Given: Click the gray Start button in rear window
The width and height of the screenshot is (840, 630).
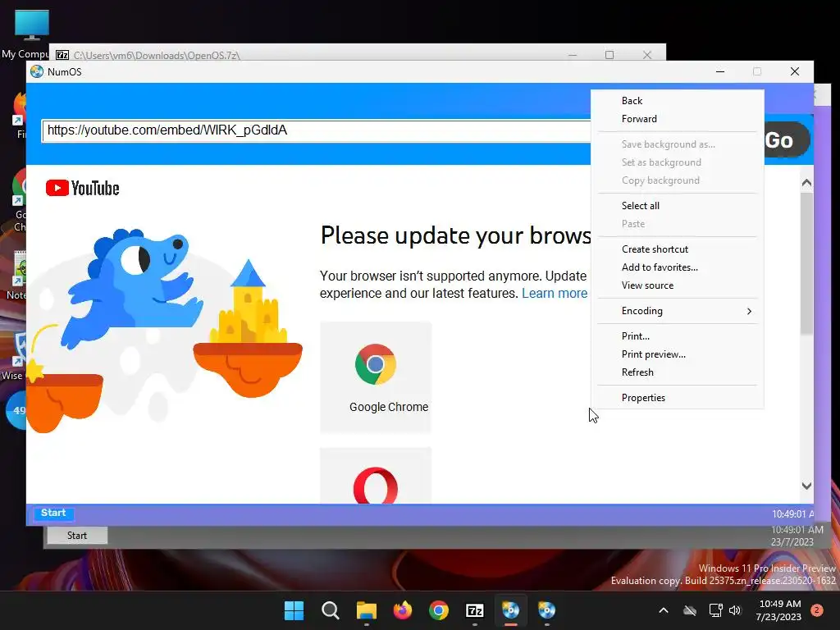Looking at the screenshot, I should pos(77,536).
